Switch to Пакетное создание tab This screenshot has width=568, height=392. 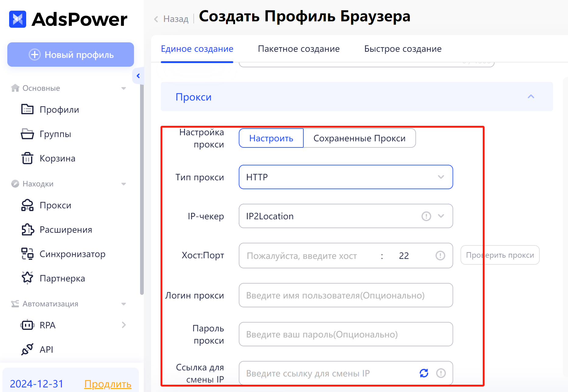tap(299, 49)
